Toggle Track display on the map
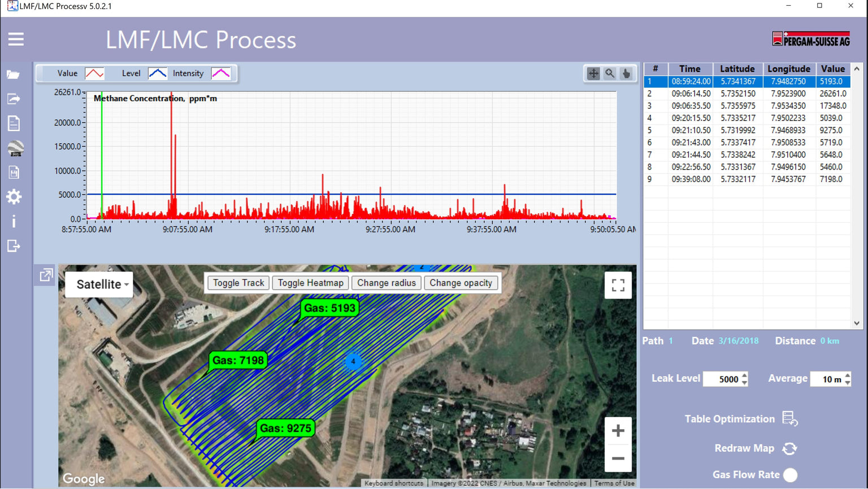868x489 pixels. click(238, 283)
